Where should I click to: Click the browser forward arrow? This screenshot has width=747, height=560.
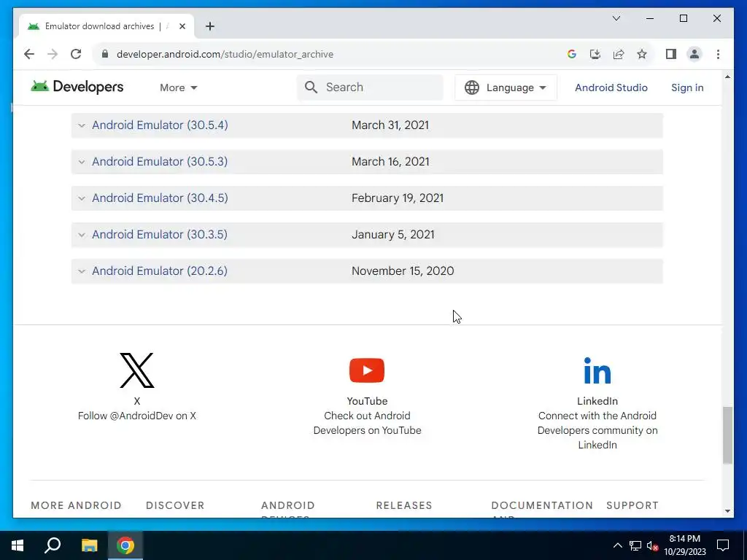(53, 54)
